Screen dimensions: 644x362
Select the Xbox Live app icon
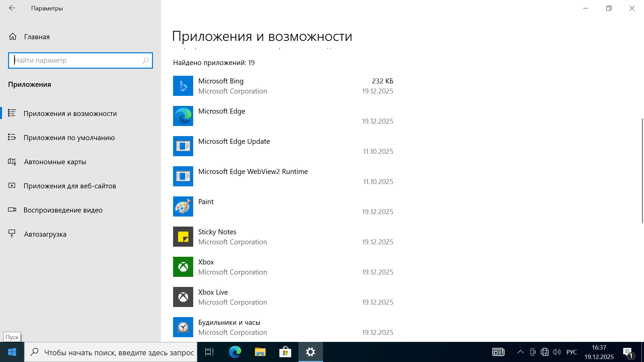(183, 297)
